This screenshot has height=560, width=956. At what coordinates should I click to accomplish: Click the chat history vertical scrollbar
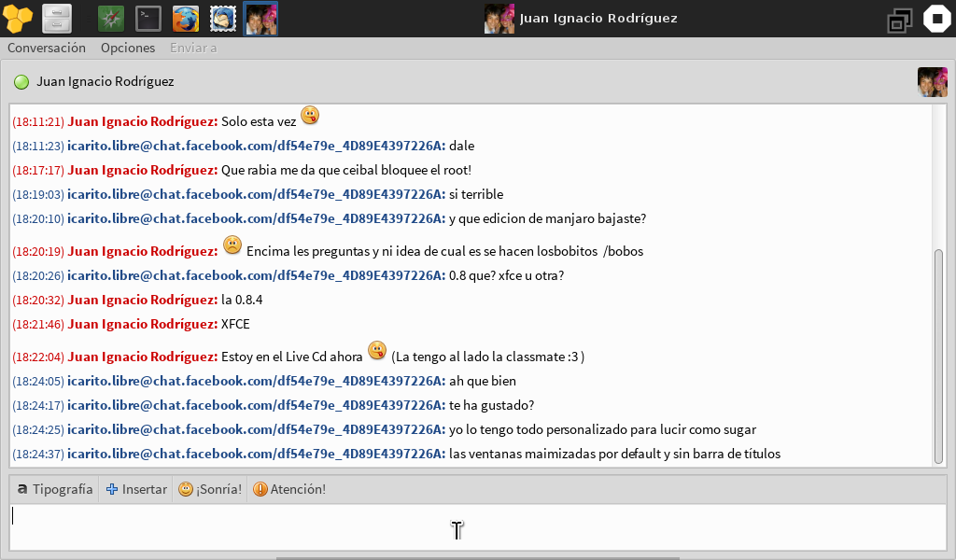pyautogui.click(x=938, y=355)
